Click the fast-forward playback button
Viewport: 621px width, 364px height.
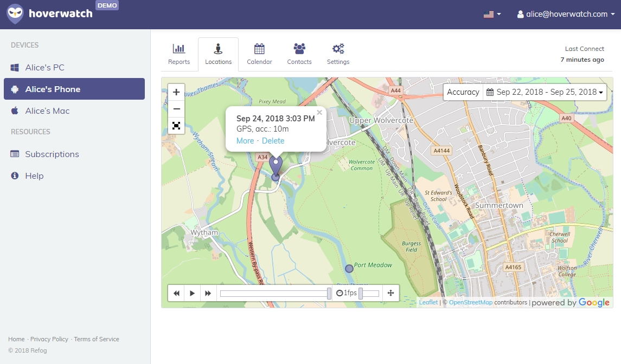tap(208, 293)
